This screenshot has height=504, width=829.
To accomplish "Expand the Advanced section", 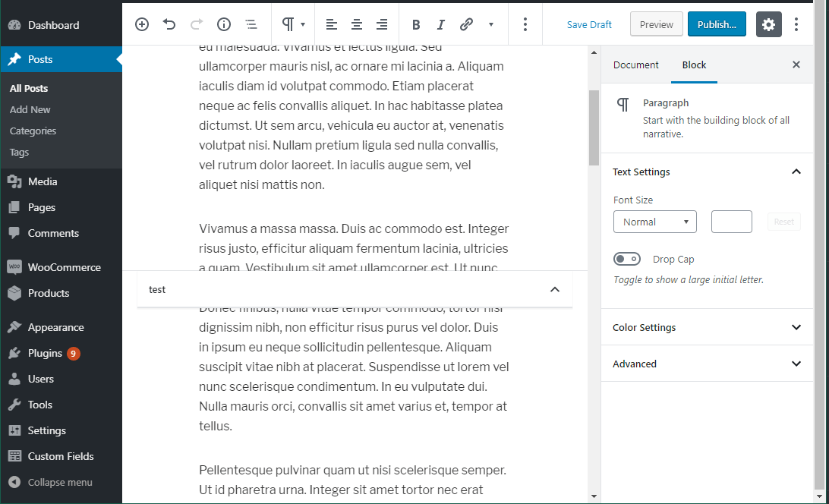I will pos(796,364).
